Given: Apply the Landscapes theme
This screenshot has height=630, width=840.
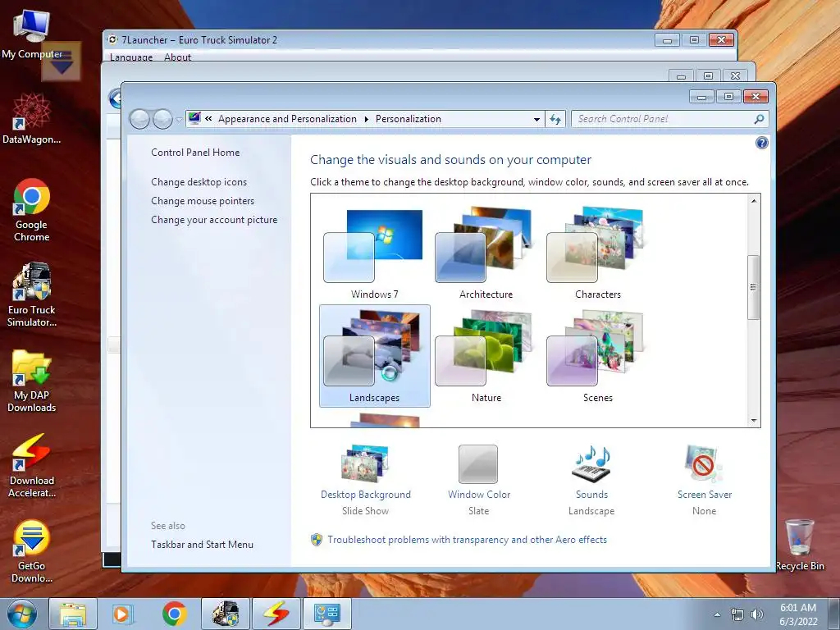Looking at the screenshot, I should click(374, 356).
